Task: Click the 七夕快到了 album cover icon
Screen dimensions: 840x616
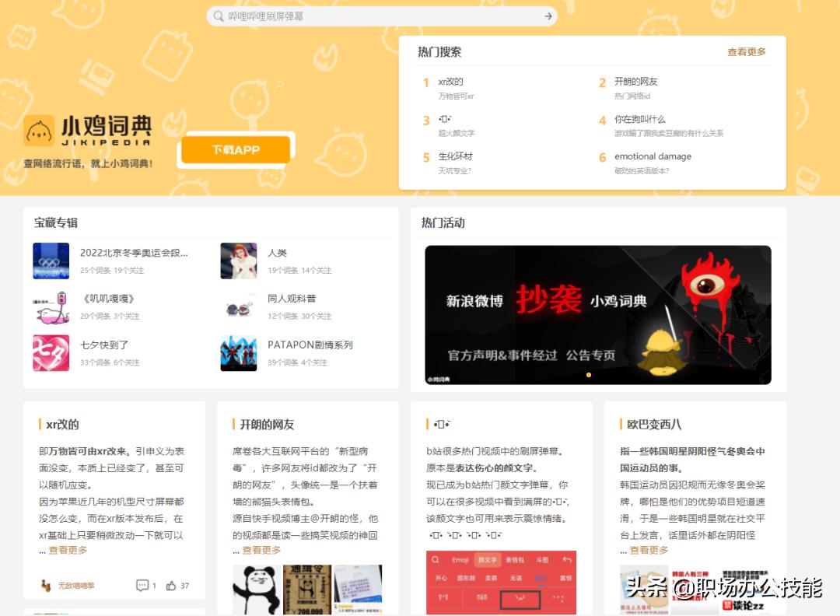Action: tap(51, 355)
